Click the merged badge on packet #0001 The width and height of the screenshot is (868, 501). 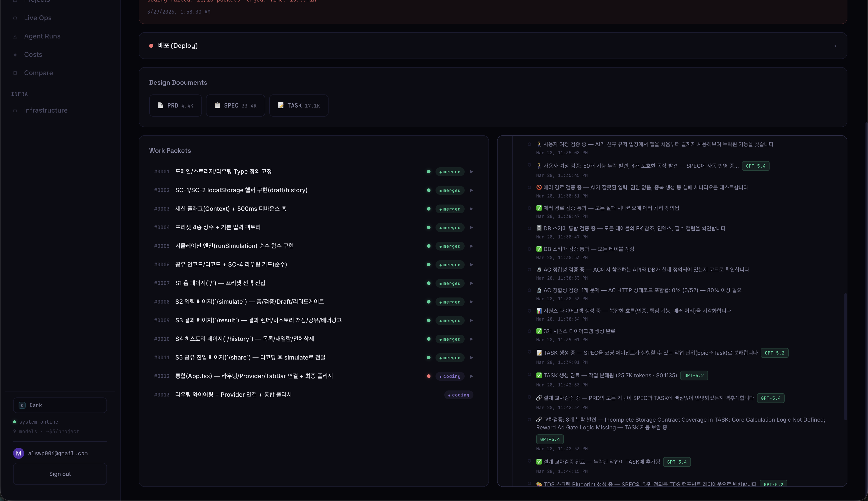click(450, 172)
